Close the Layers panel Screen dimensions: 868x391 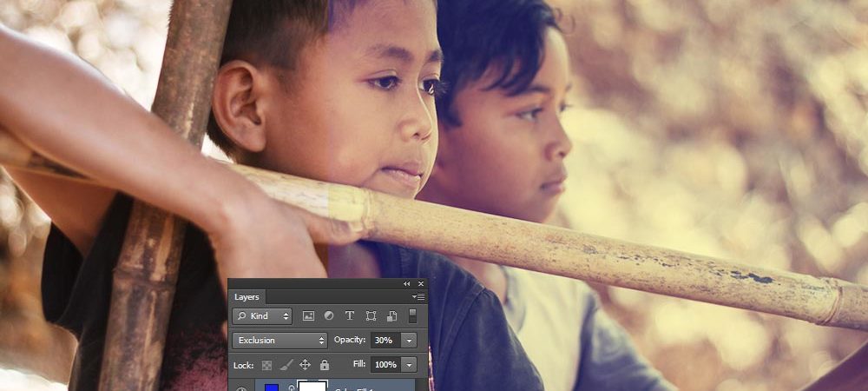pyautogui.click(x=421, y=283)
